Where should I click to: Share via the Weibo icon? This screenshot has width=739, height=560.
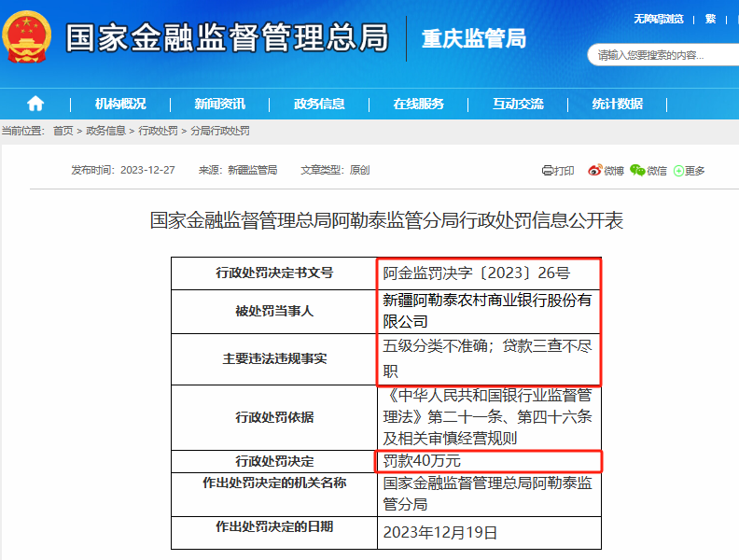[595, 171]
